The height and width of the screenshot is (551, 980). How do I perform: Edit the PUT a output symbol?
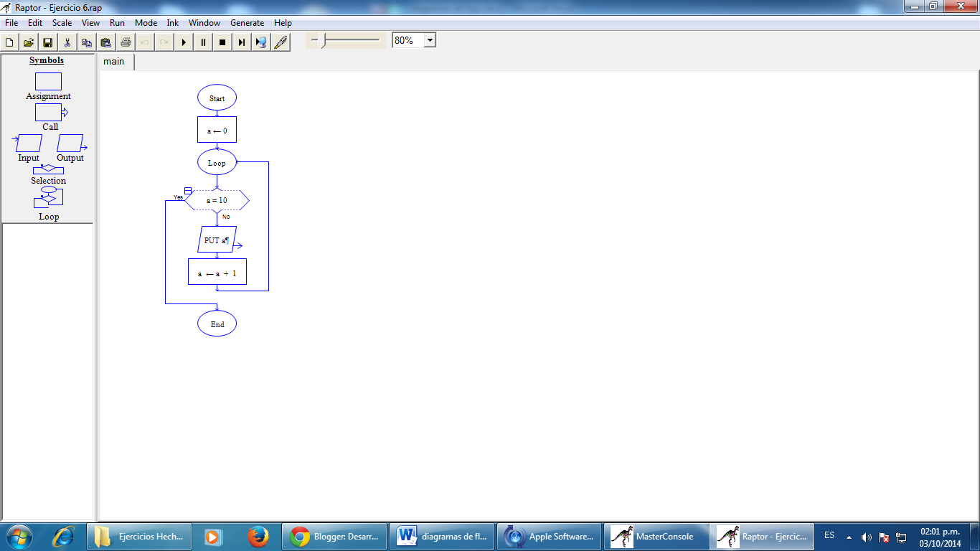point(215,240)
